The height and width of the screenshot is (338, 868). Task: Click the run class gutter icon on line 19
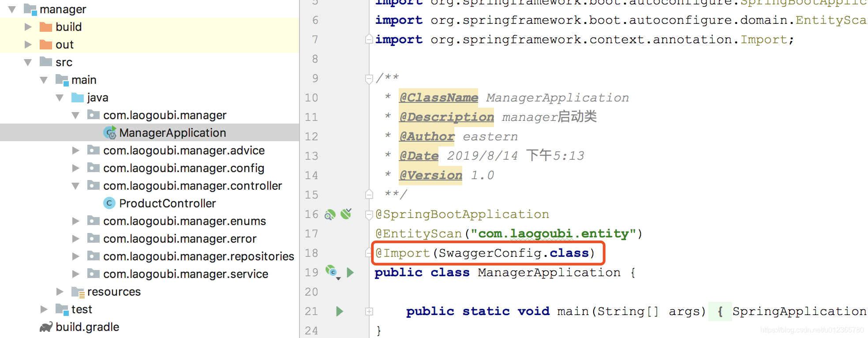pos(332,272)
